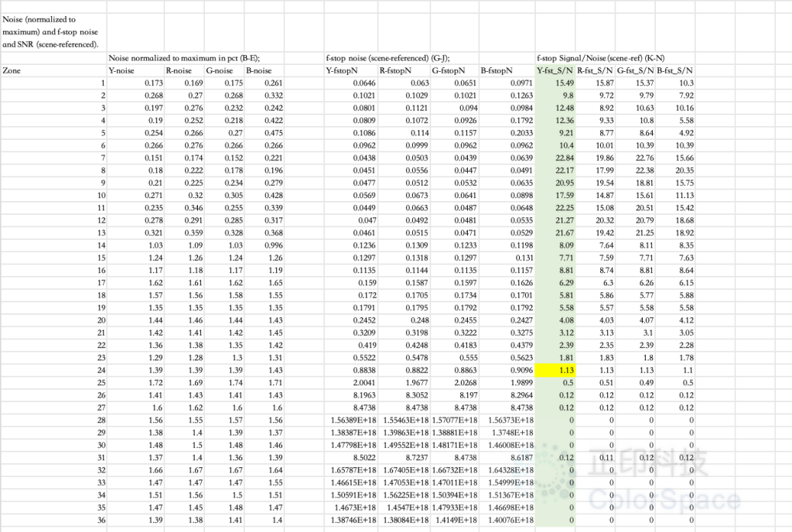Screen dimensions: 792x532
Task: Click the Zone number 36 cell
Action: pos(53,520)
